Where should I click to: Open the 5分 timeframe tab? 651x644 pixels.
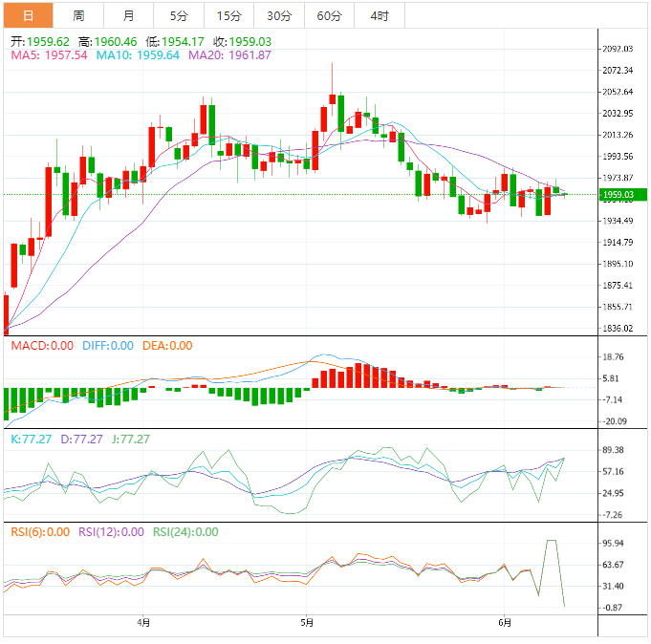pyautogui.click(x=179, y=16)
